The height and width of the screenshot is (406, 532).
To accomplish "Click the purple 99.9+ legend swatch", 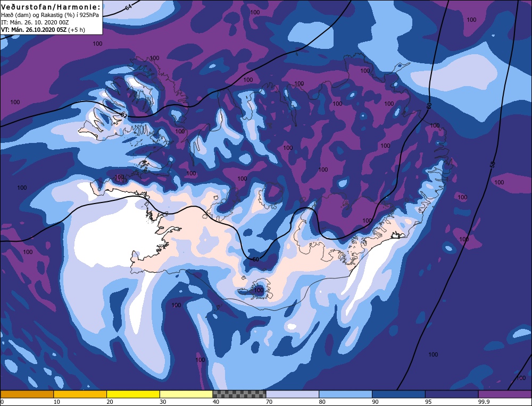I will click(505, 394).
